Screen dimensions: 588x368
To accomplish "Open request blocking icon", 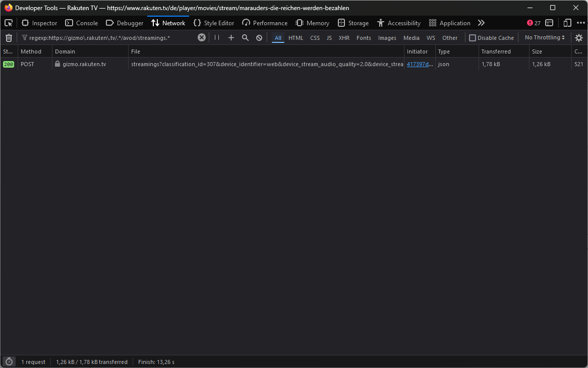I will click(x=259, y=37).
